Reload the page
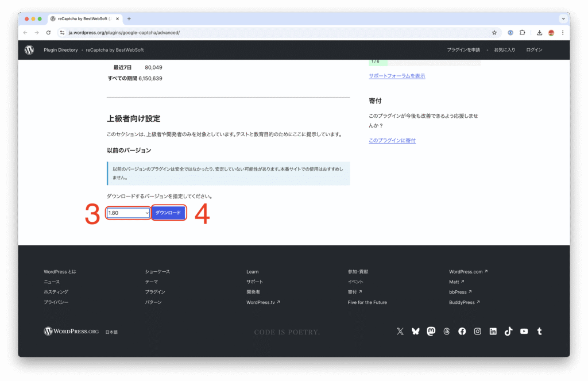 pyautogui.click(x=48, y=33)
